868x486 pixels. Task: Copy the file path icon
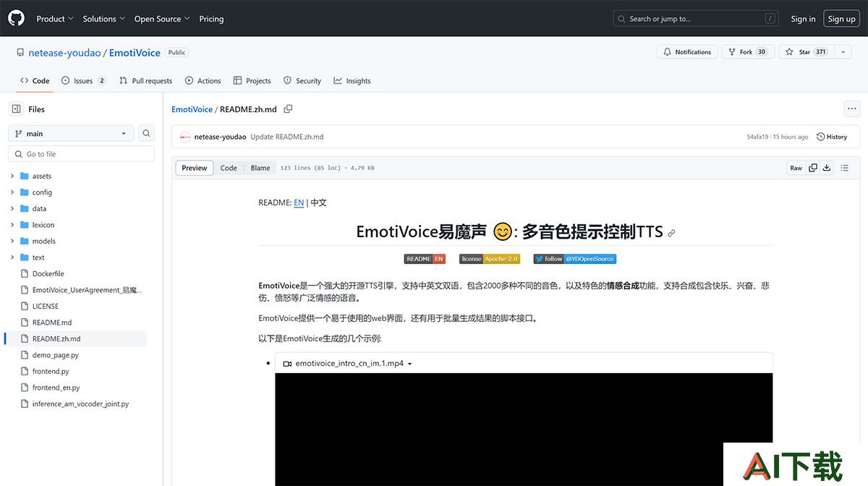pyautogui.click(x=288, y=109)
